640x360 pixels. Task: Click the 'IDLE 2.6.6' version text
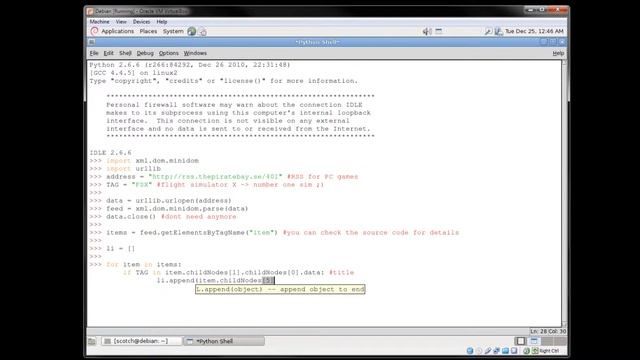coord(110,153)
